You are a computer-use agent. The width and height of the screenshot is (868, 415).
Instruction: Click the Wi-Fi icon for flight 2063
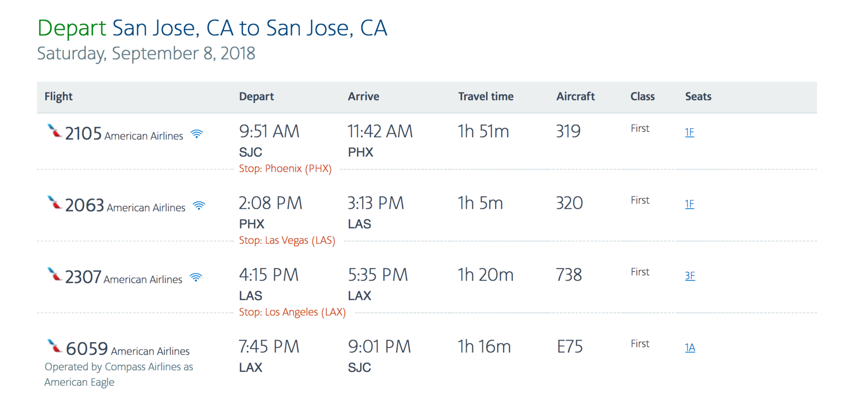pyautogui.click(x=199, y=206)
